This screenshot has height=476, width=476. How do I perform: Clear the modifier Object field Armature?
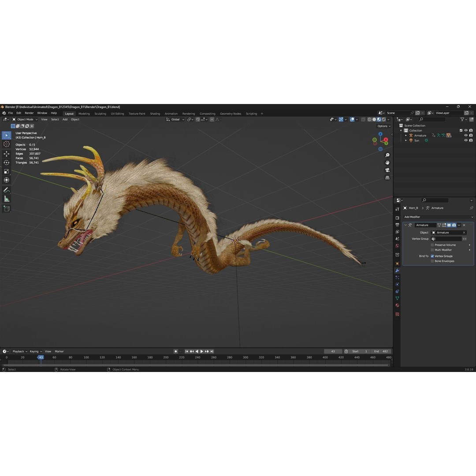click(464, 233)
